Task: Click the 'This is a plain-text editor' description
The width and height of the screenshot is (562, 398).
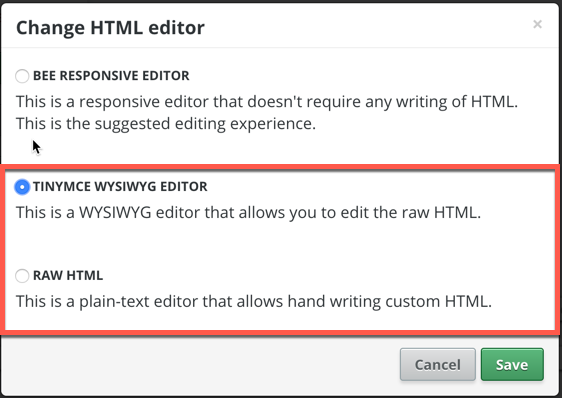Action: pyautogui.click(x=254, y=301)
